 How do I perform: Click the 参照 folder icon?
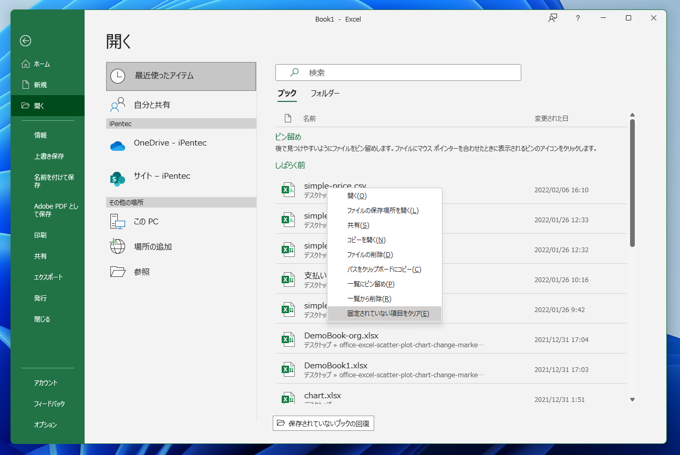tap(118, 272)
